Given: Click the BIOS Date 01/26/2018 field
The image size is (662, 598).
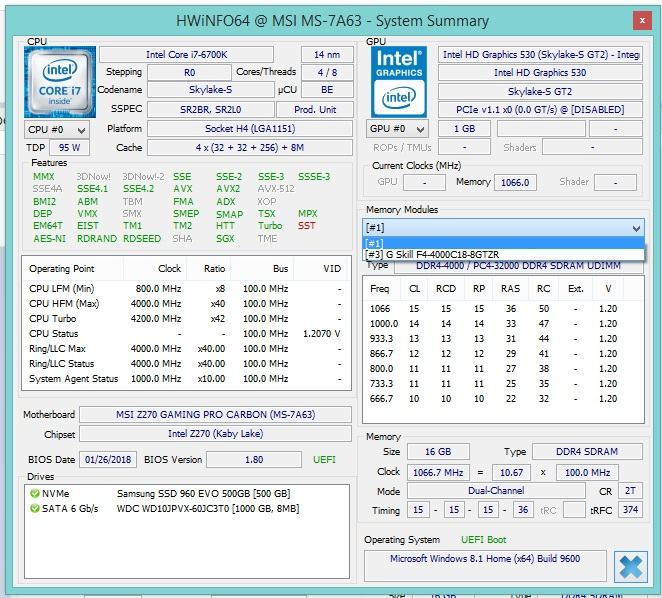Looking at the screenshot, I should click(108, 459).
